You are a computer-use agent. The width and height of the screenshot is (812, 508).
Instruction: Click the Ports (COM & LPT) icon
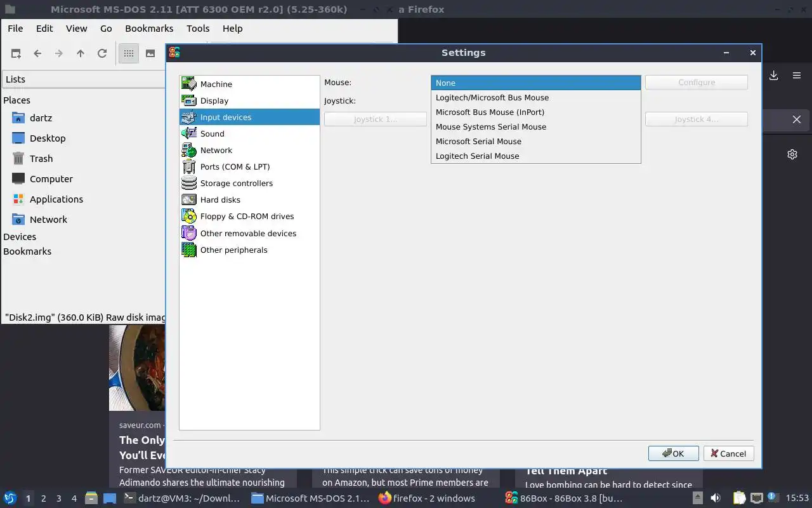(x=189, y=166)
